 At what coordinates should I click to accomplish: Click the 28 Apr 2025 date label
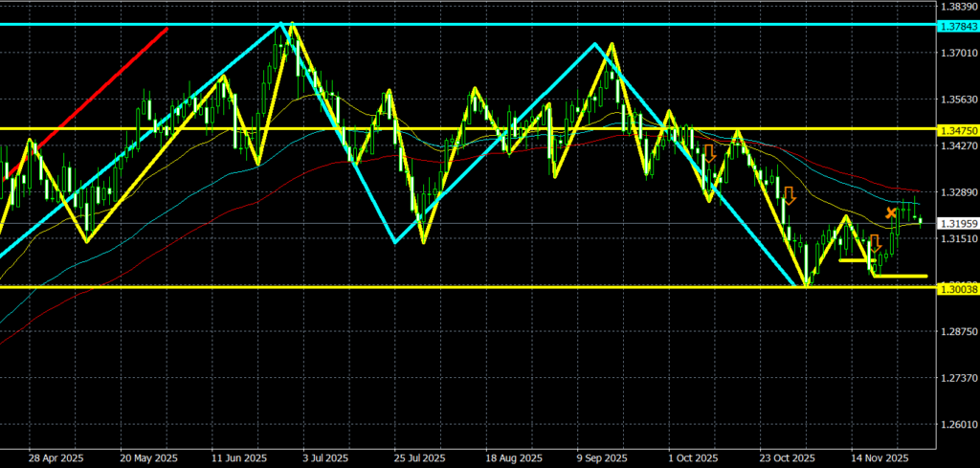(x=56, y=457)
